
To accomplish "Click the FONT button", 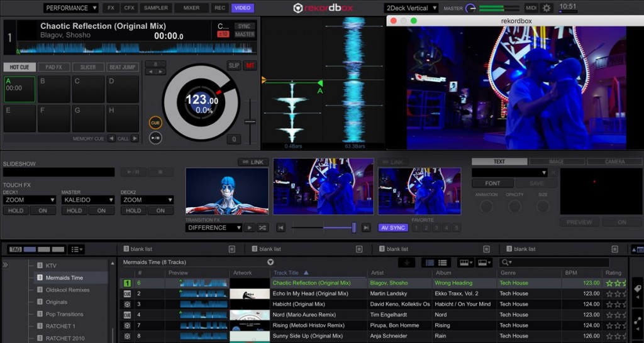I will pyautogui.click(x=492, y=183).
